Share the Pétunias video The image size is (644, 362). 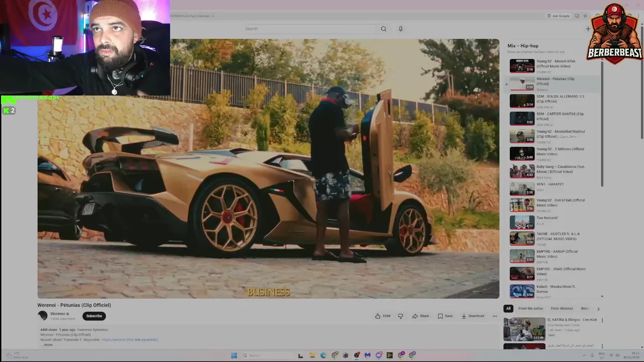pos(421,316)
